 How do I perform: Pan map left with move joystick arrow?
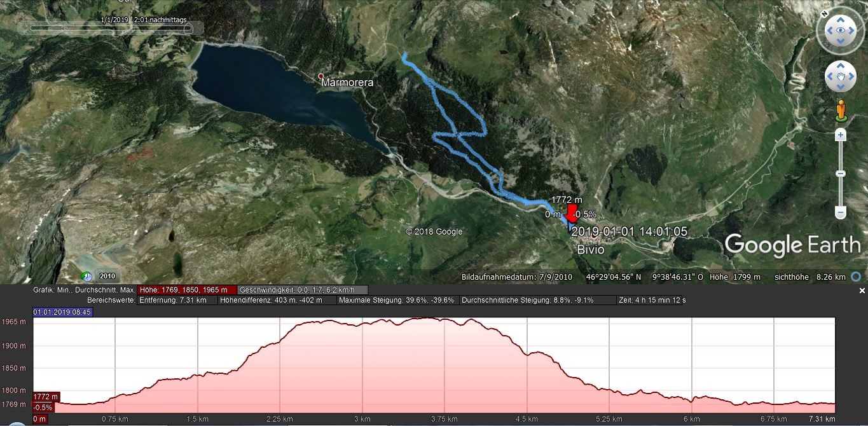click(x=830, y=77)
